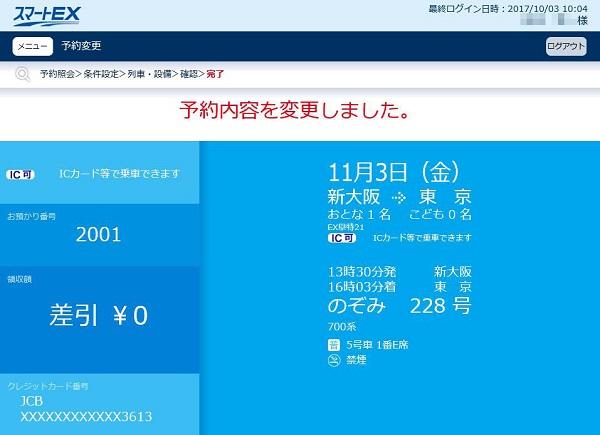Open the メニュー button
This screenshot has height=435, width=600.
(32, 46)
